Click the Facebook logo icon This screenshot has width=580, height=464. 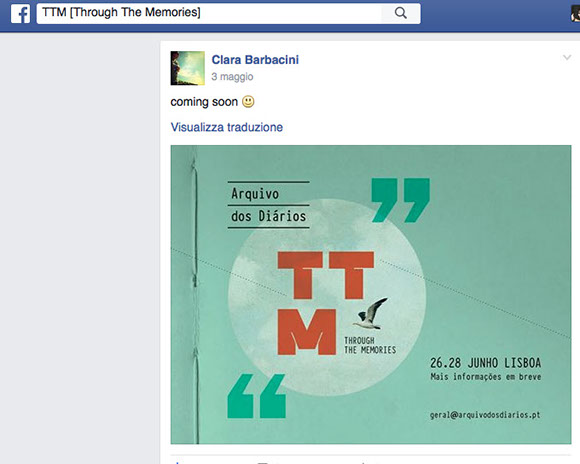pos(20,14)
